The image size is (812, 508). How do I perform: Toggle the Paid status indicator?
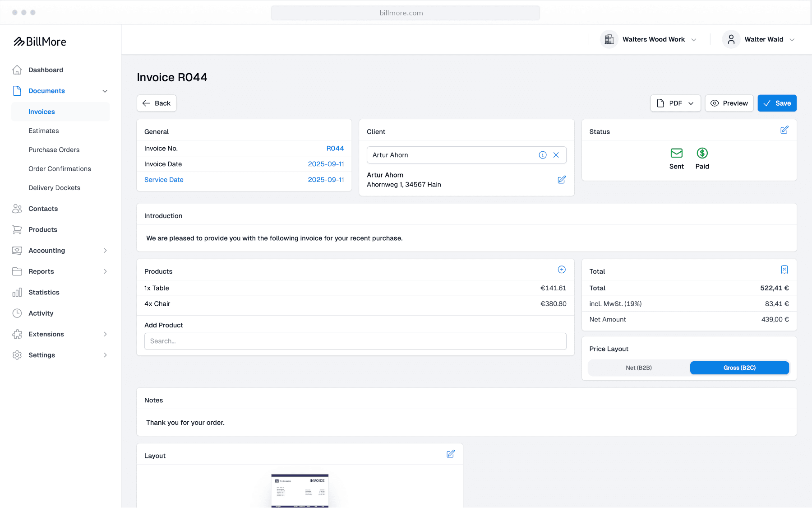coord(702,154)
